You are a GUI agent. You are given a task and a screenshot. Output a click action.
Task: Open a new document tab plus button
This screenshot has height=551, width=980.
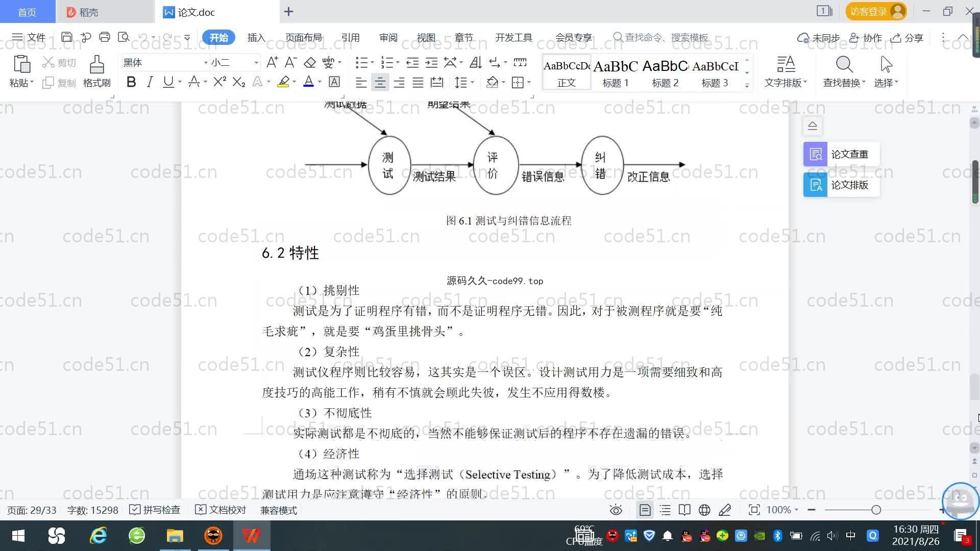[289, 11]
